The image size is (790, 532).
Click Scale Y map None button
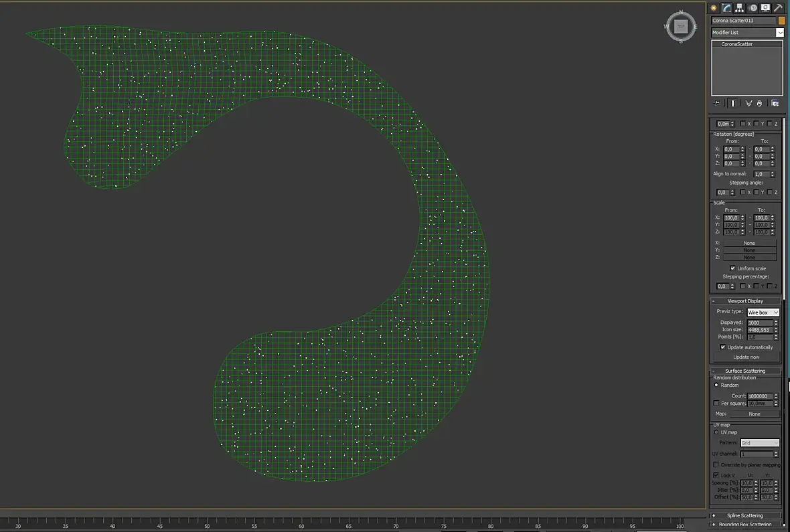click(x=749, y=250)
